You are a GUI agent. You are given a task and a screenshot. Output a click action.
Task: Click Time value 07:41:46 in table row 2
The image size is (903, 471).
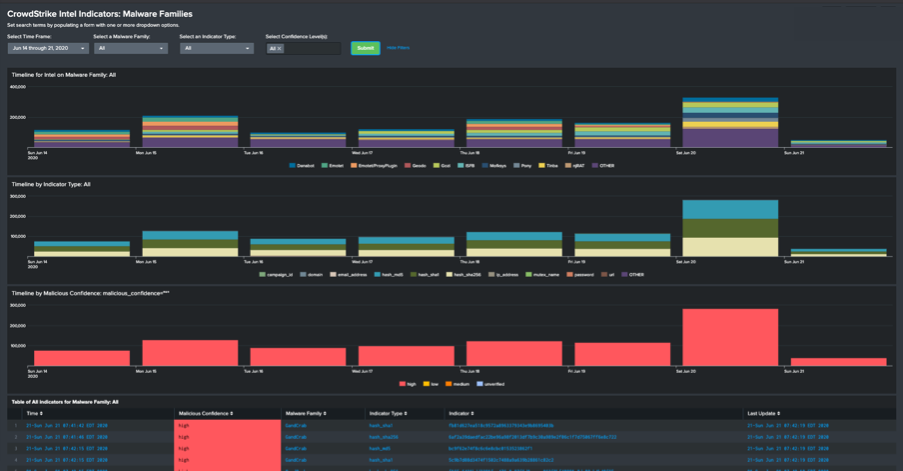67,437
